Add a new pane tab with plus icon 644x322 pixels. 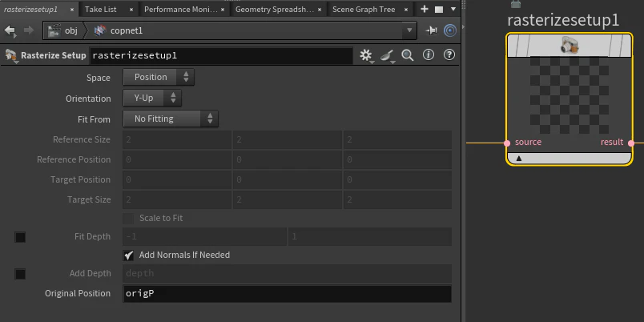click(x=425, y=9)
